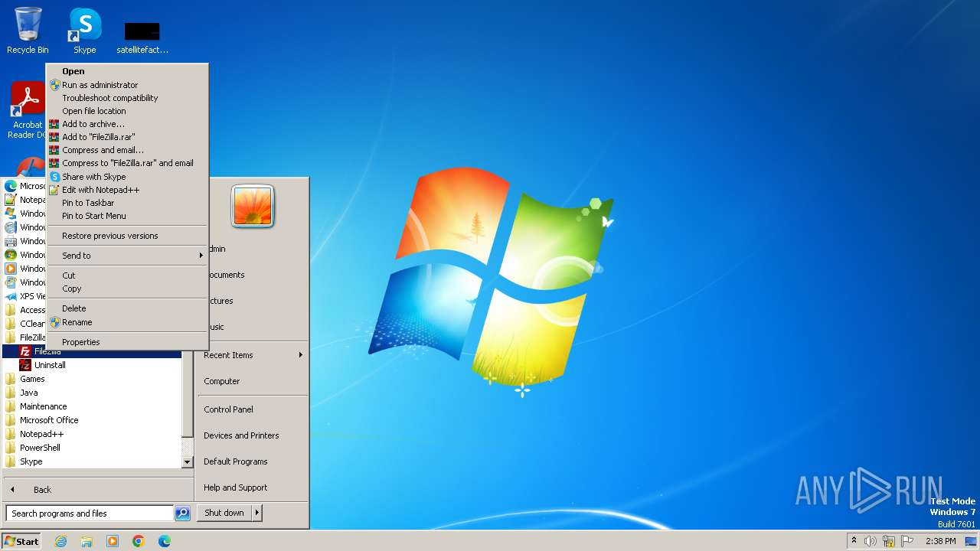Choose Cut in the context menu

[x=127, y=275]
